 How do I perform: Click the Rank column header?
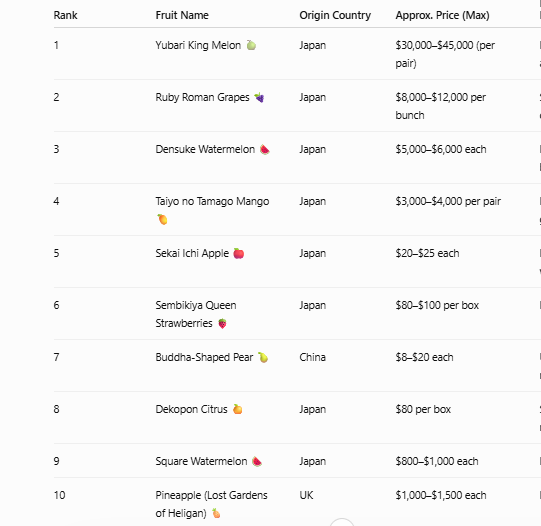[x=66, y=15]
